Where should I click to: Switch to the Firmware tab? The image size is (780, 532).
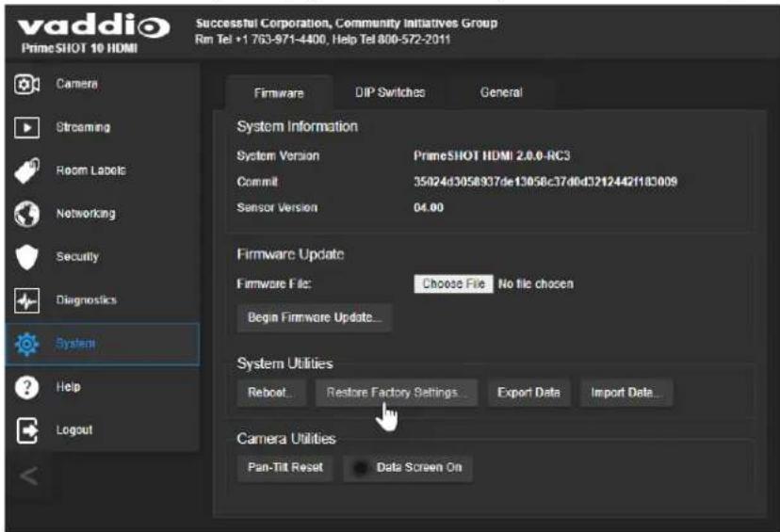279,93
